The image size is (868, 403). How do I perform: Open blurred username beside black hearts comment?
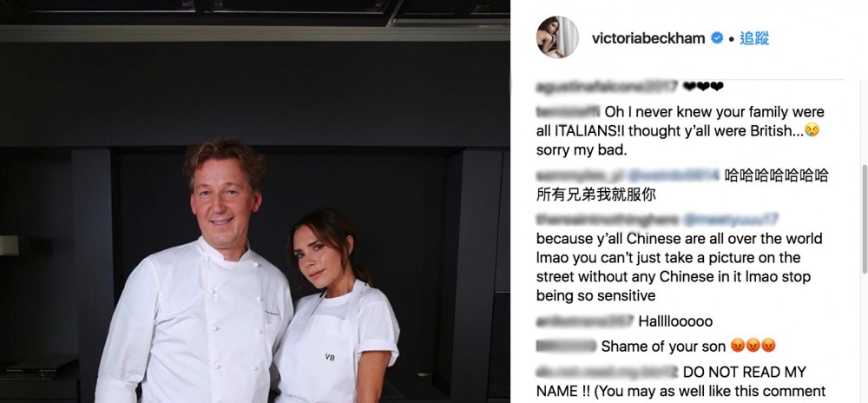tap(608, 87)
